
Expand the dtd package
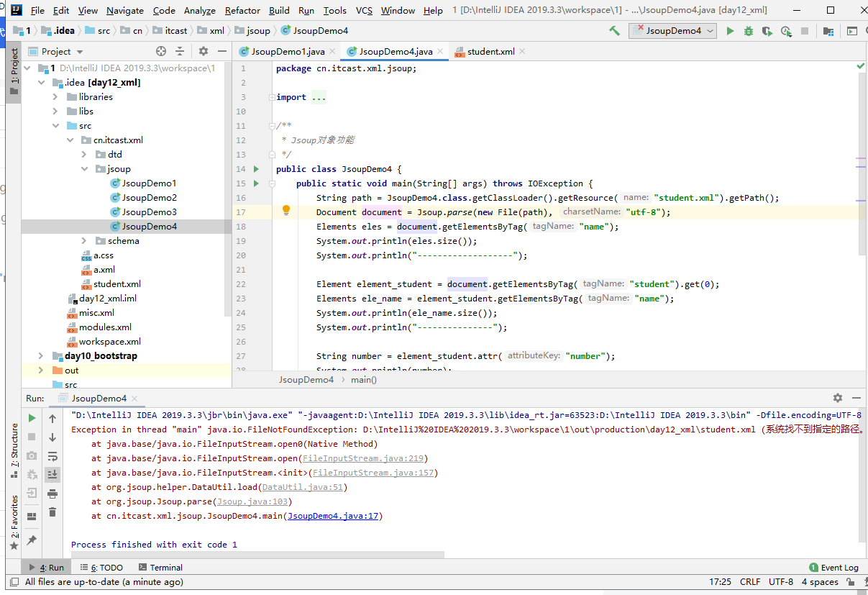click(x=84, y=155)
